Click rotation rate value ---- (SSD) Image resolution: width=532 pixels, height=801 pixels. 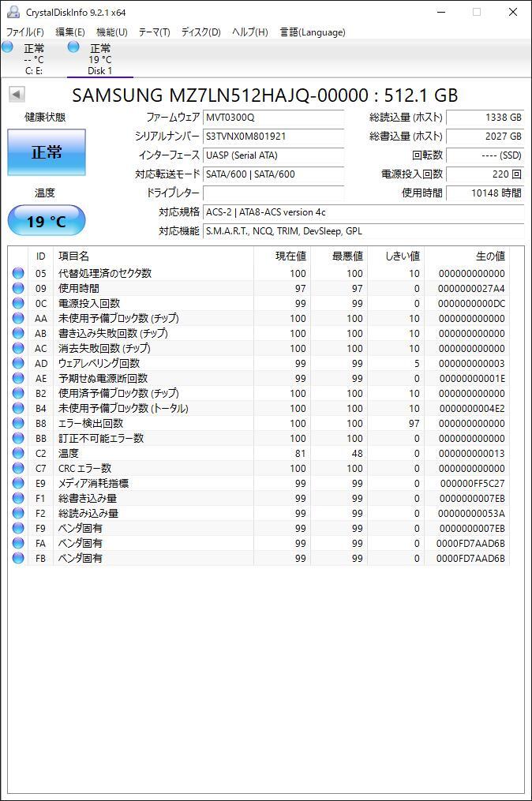(x=485, y=155)
